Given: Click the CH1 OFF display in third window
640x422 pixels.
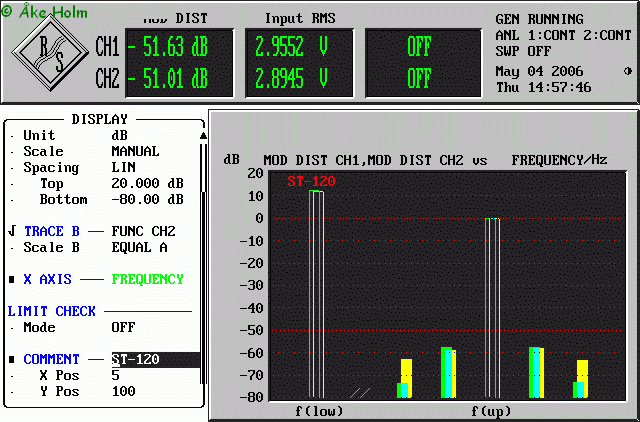Looking at the screenshot, I should [x=419, y=47].
